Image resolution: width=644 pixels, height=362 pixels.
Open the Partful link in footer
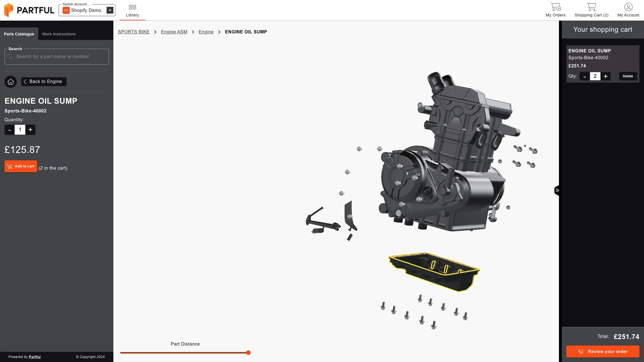coord(35,357)
